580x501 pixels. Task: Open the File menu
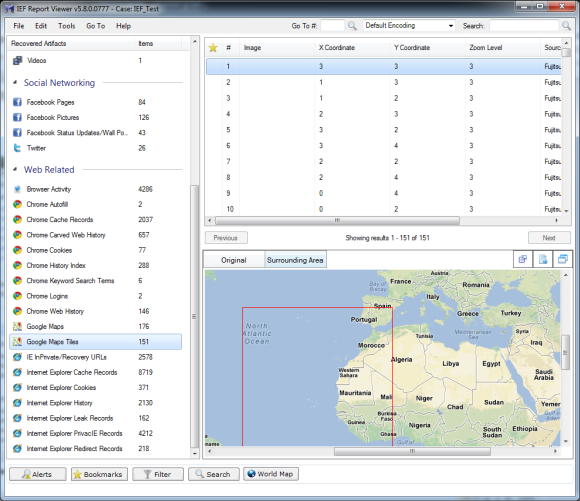pyautogui.click(x=19, y=26)
